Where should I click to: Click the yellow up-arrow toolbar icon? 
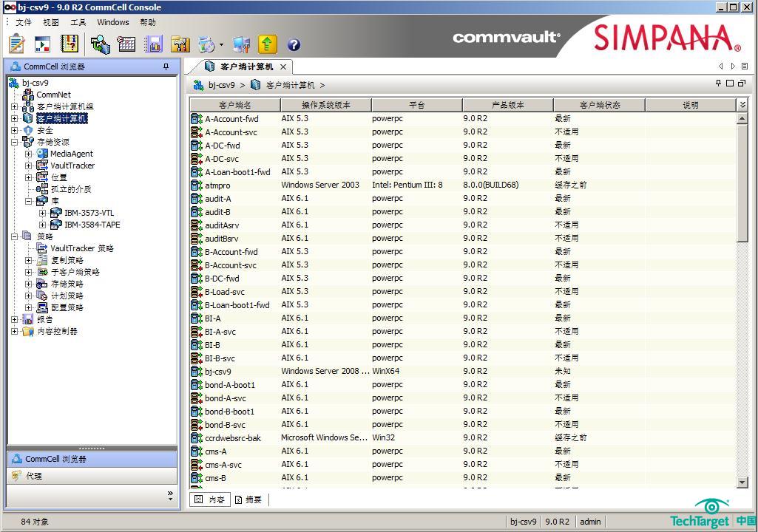point(267,44)
